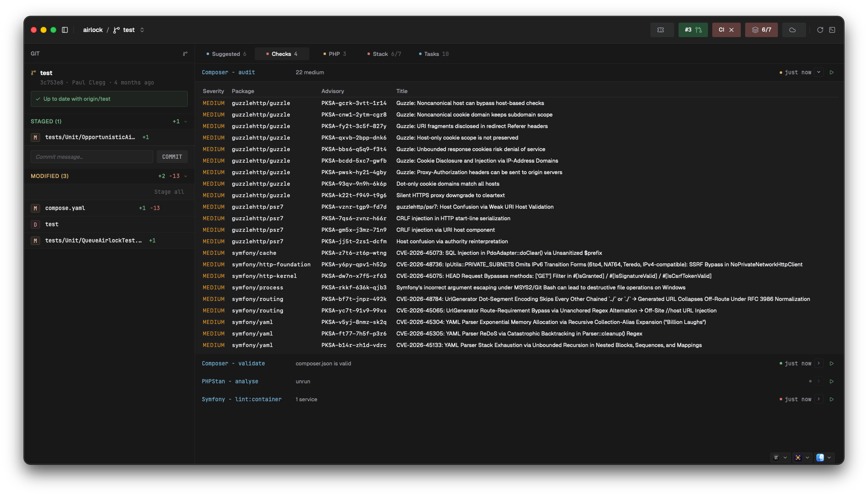Select the Checks tab
The height and width of the screenshot is (496, 868).
pyautogui.click(x=282, y=54)
